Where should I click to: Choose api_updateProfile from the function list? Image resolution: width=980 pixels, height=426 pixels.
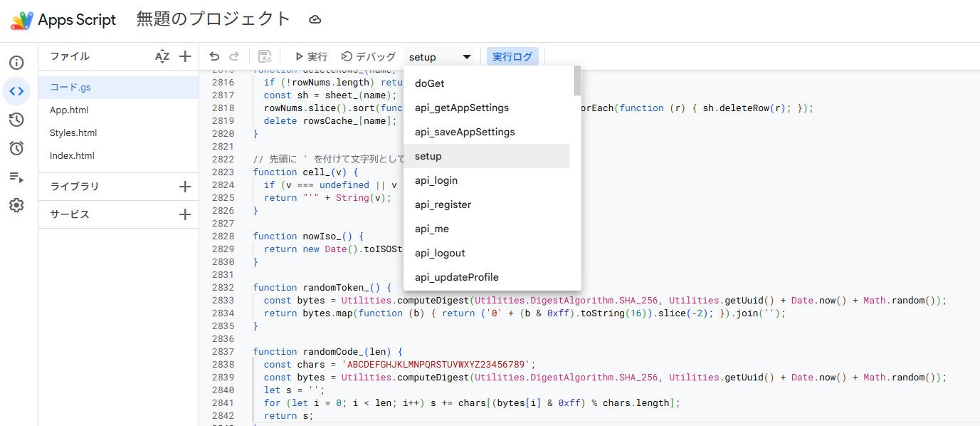coord(487,277)
